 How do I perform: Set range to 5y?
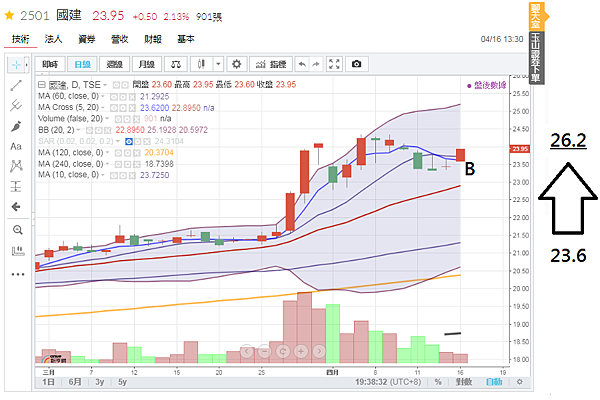coord(122,382)
